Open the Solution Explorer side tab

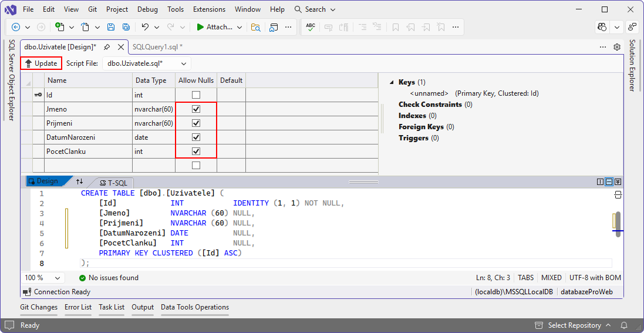coord(632,65)
